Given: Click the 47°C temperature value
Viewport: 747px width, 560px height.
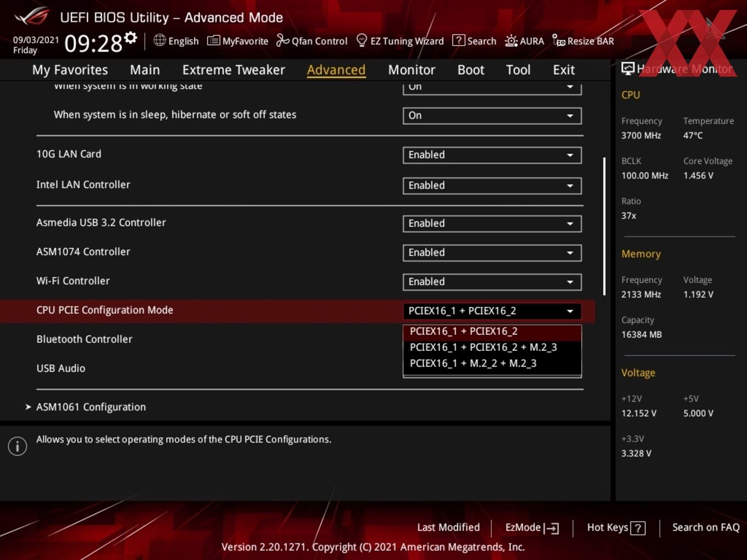Looking at the screenshot, I should coord(693,136).
